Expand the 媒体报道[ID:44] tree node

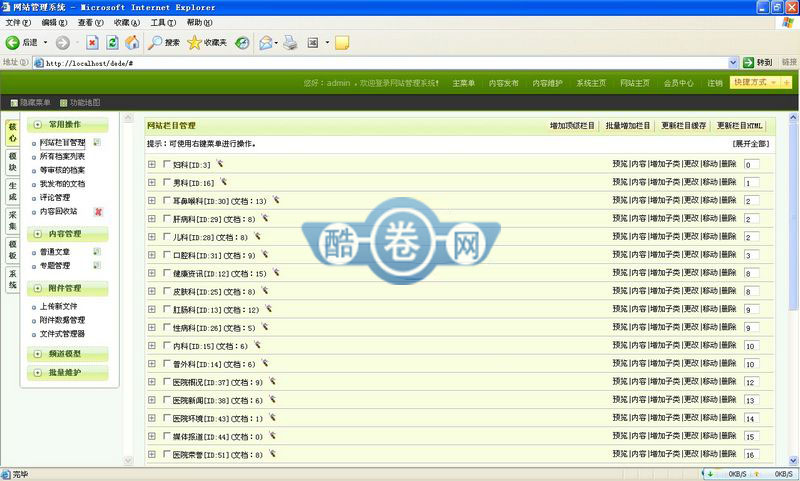pos(152,436)
